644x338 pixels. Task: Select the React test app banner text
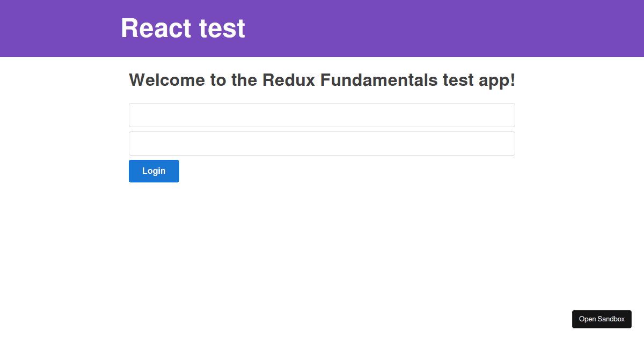coord(182,28)
